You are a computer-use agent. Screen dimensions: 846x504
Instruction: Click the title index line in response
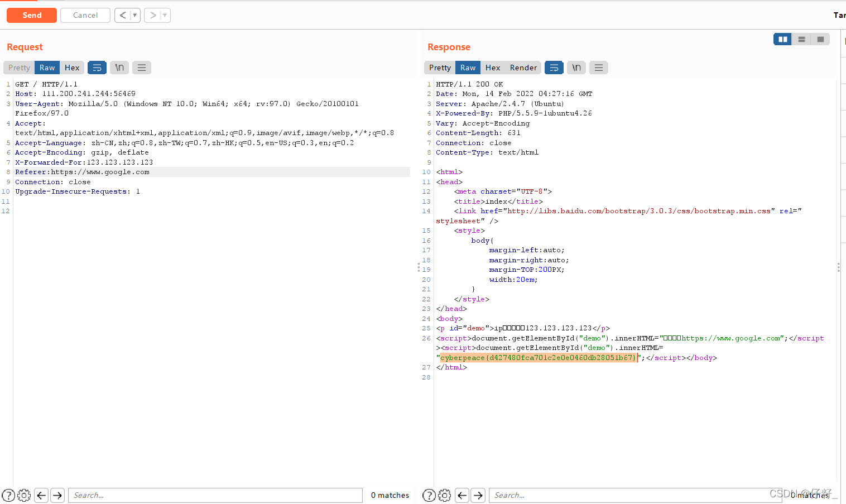pyautogui.click(x=498, y=201)
